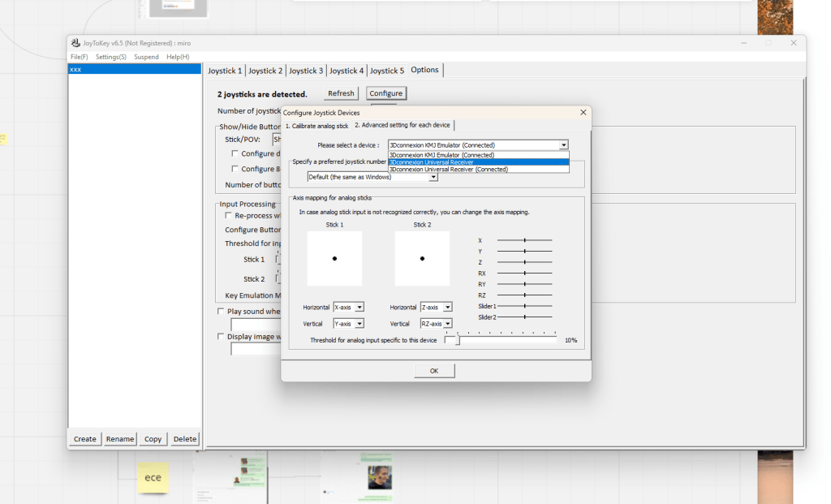Switch to the Joystick 3 tab
The width and height of the screenshot is (831, 504).
306,71
